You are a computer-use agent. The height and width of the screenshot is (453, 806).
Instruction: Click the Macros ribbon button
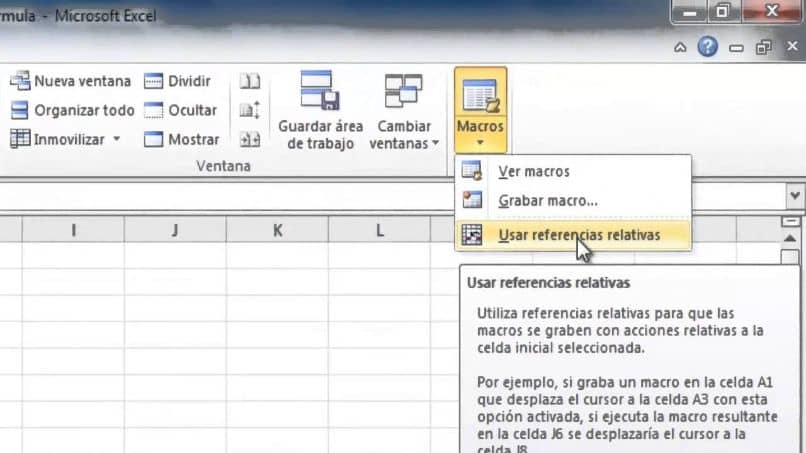pyautogui.click(x=480, y=110)
